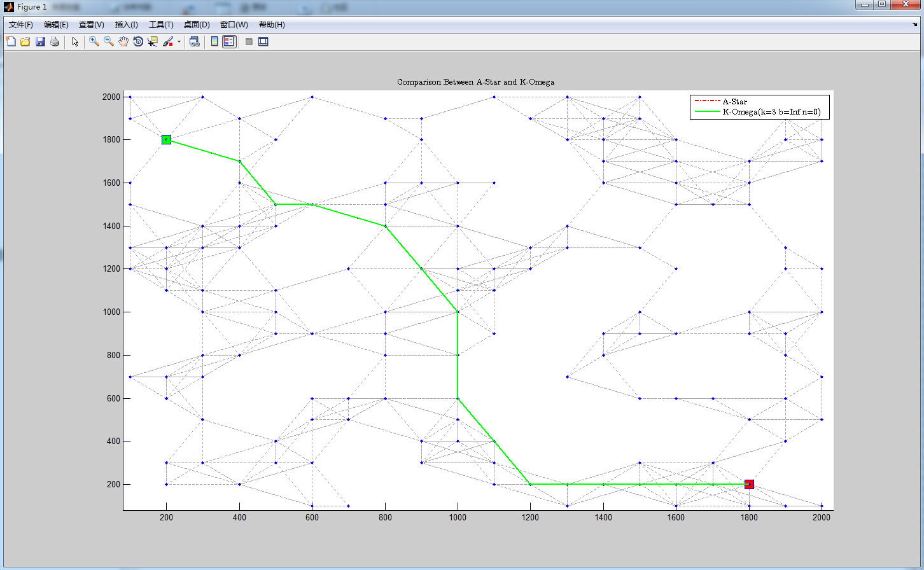
Task: Open the 文件(F) menu
Action: click(x=21, y=25)
